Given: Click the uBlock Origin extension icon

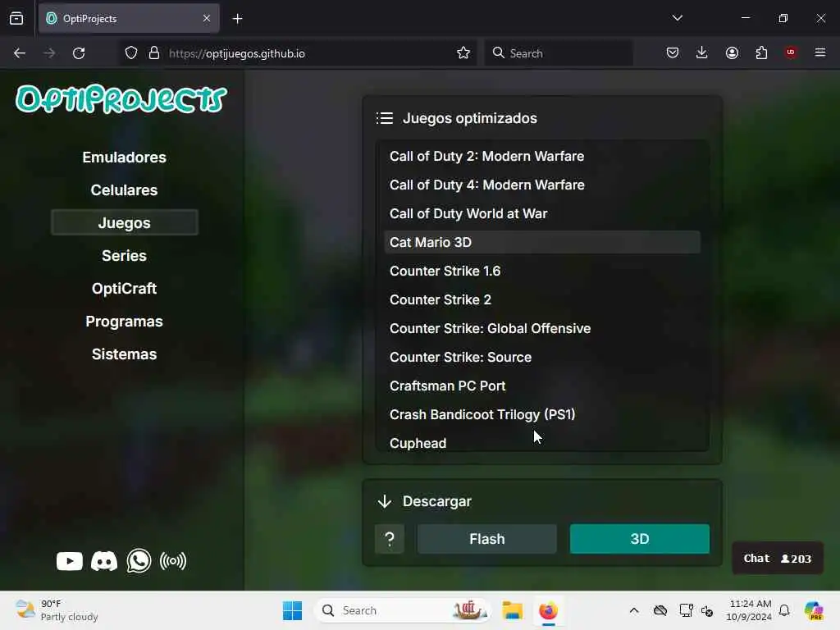Looking at the screenshot, I should point(791,52).
